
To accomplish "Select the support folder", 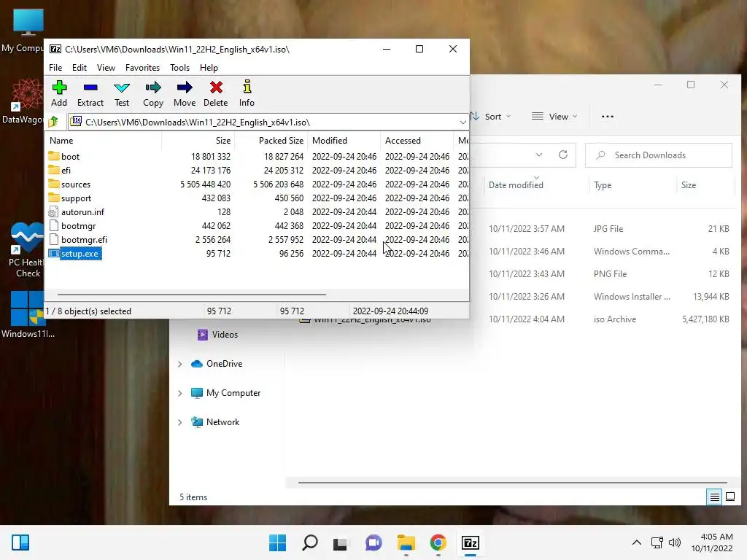I will (x=76, y=198).
